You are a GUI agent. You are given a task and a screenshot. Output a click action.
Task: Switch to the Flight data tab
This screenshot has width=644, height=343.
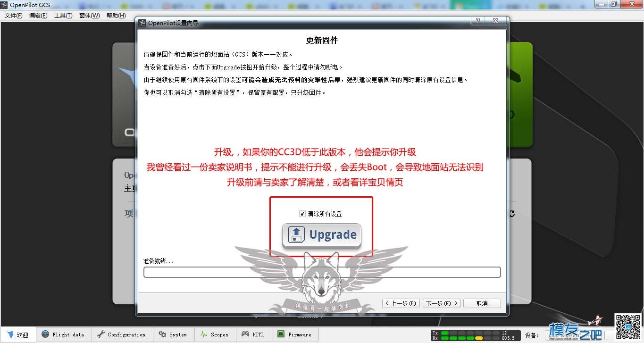pyautogui.click(x=63, y=335)
